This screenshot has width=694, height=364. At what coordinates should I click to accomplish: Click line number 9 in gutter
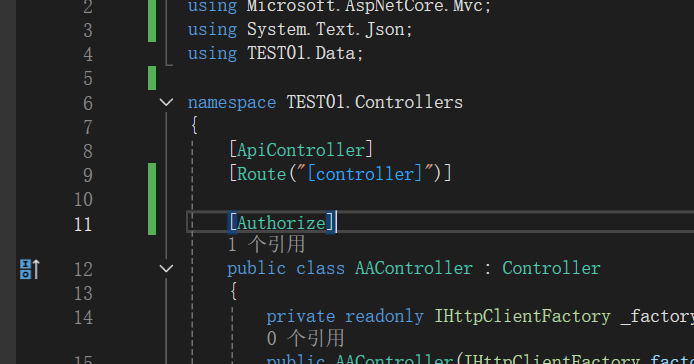(88, 175)
